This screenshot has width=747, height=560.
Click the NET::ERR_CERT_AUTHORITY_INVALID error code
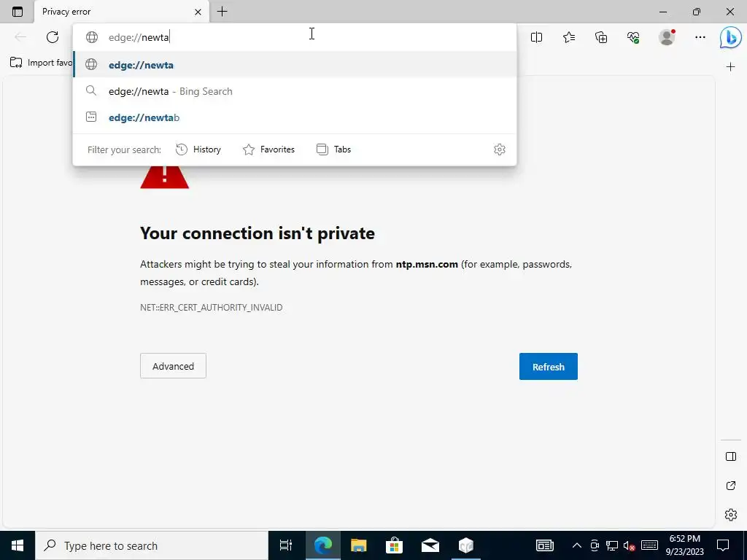(x=211, y=307)
